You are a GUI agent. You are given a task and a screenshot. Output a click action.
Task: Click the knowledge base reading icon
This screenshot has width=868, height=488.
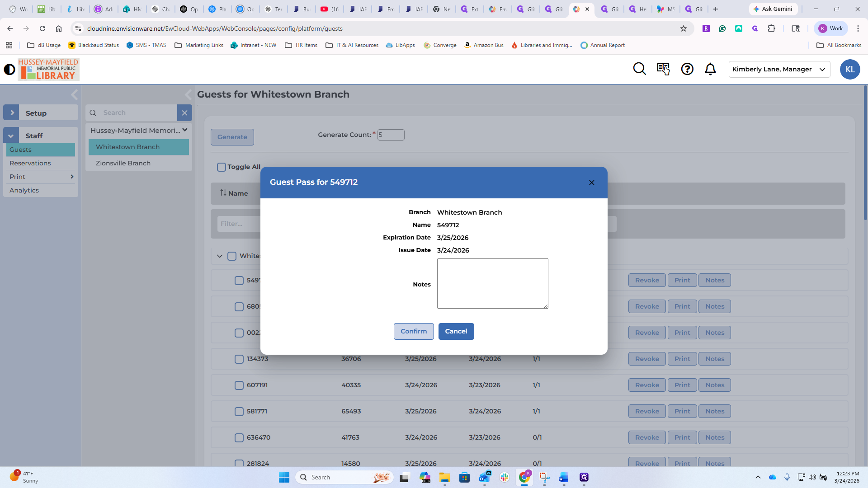click(663, 69)
